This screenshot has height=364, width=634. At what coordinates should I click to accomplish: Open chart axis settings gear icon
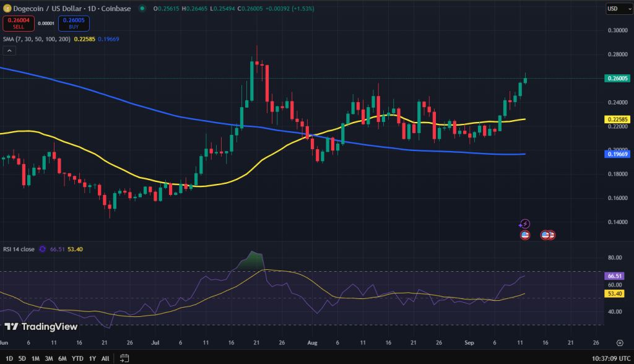click(620, 343)
